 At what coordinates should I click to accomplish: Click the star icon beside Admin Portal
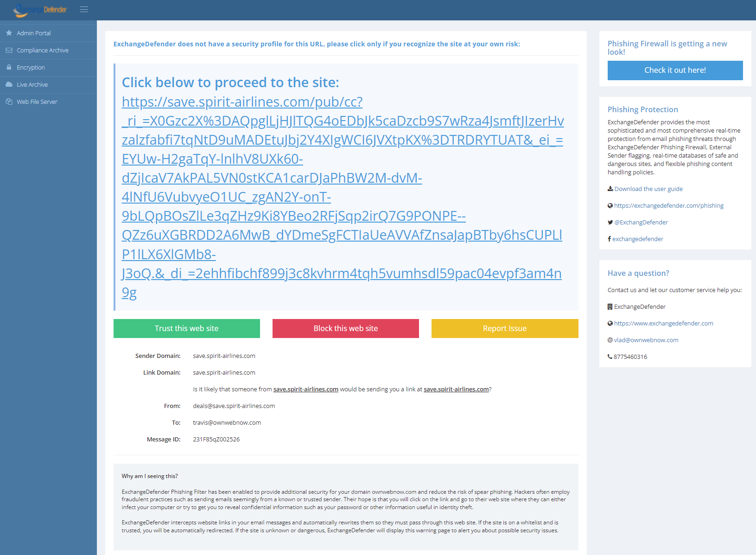[x=9, y=33]
